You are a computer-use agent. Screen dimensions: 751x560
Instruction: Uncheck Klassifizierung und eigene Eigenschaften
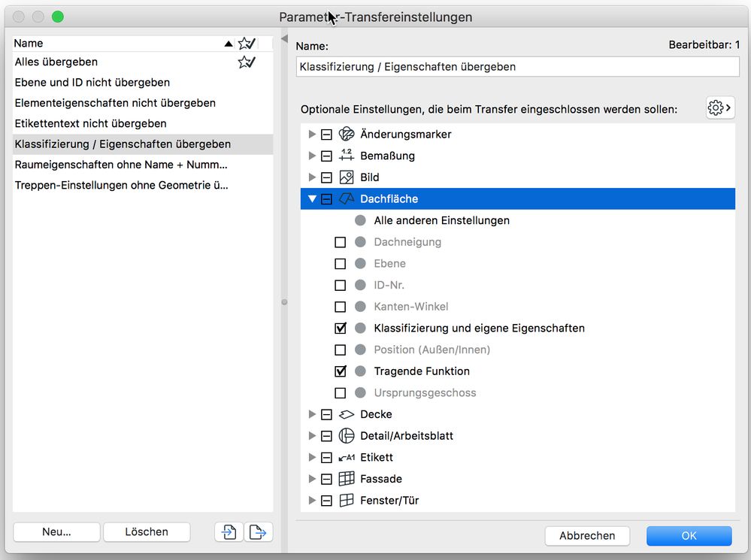[x=341, y=328]
